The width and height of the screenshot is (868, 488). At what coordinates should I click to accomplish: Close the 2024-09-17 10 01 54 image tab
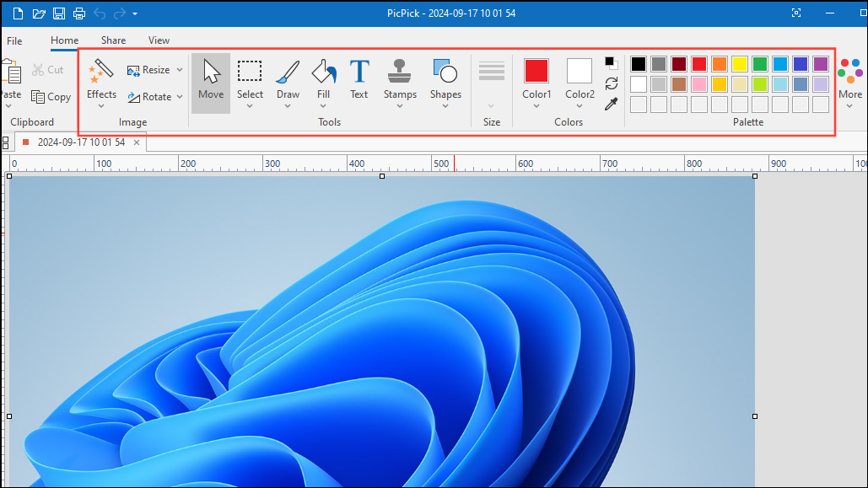point(137,142)
